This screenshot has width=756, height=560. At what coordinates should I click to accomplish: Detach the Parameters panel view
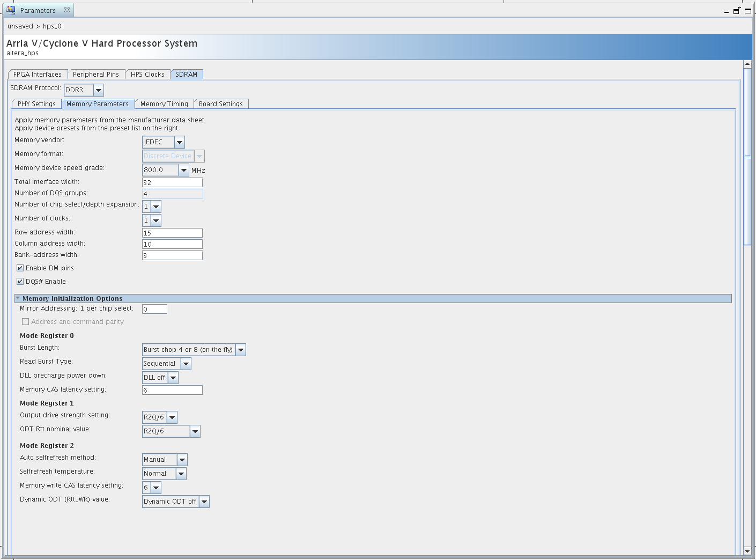tap(737, 10)
